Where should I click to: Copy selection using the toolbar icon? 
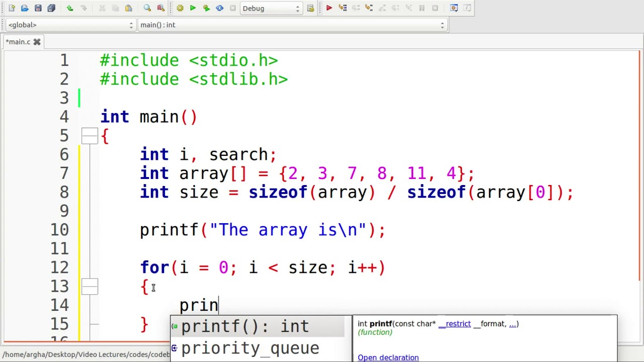115,8
